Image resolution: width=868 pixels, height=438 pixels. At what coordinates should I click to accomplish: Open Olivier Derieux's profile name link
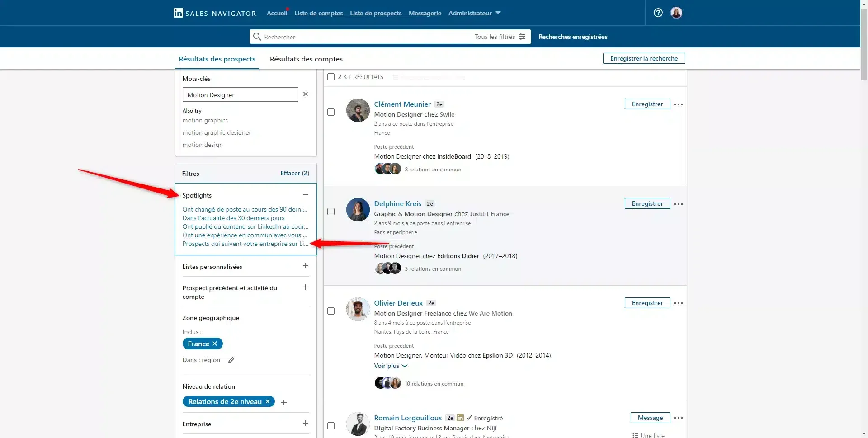[398, 303]
